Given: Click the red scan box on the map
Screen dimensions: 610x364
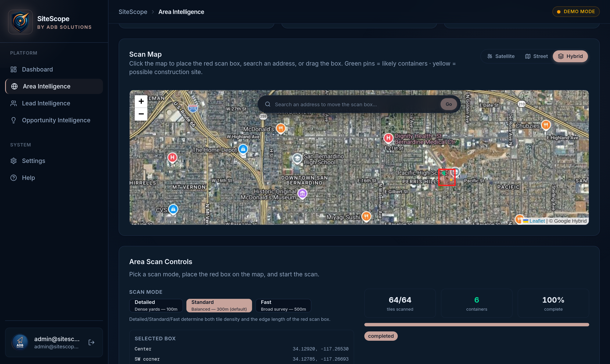Looking at the screenshot, I should pyautogui.click(x=447, y=177).
